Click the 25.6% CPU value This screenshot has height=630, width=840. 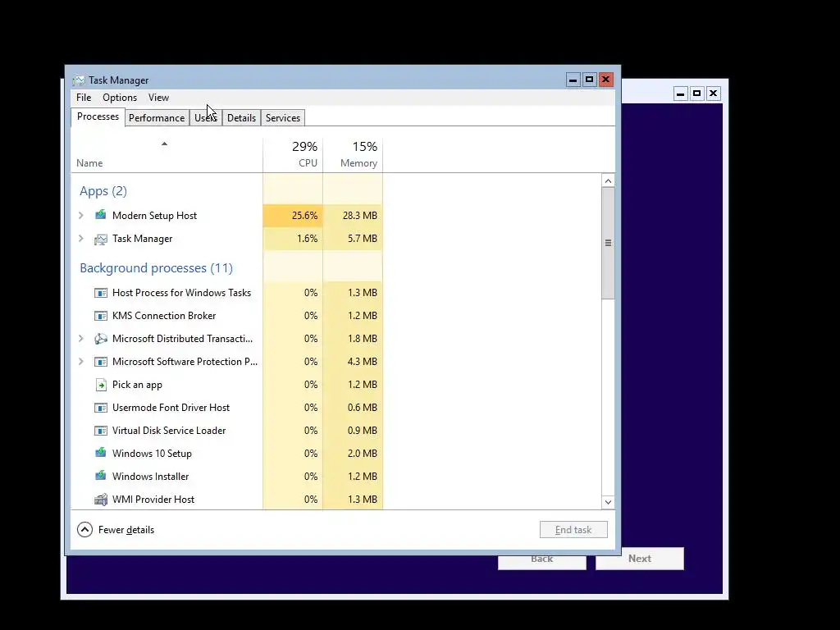click(304, 216)
